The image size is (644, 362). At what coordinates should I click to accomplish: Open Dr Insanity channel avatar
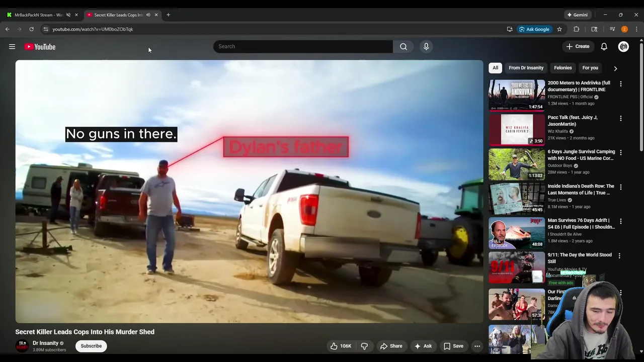tap(22, 346)
